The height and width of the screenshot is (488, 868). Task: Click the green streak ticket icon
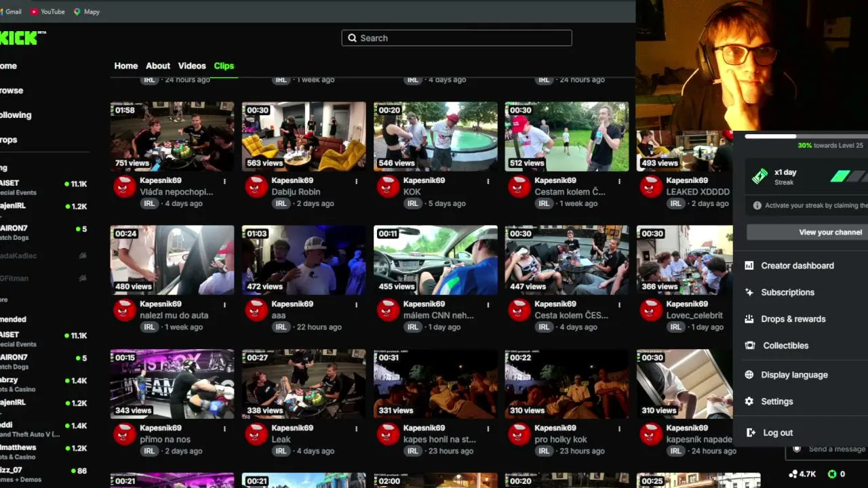pos(759,176)
